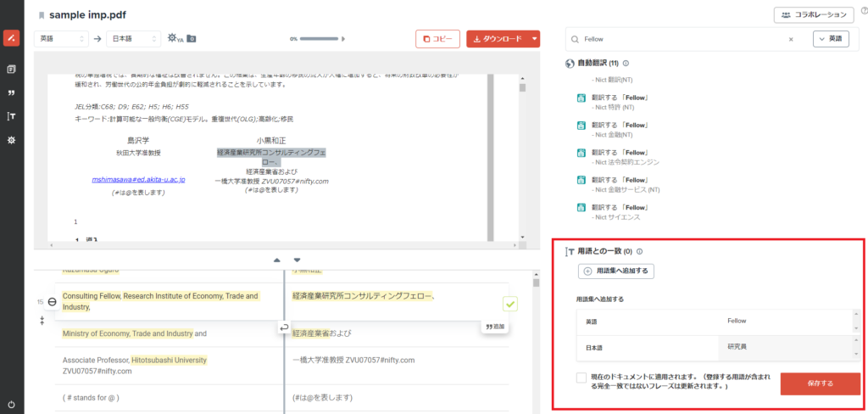The width and height of the screenshot is (868, 414).
Task: Check the apply to current document checkbox
Action: [581, 378]
